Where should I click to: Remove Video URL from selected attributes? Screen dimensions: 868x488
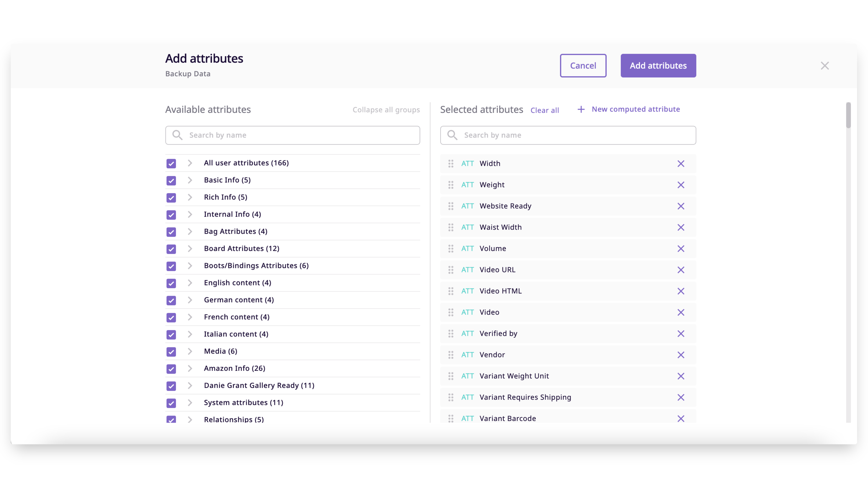681,270
